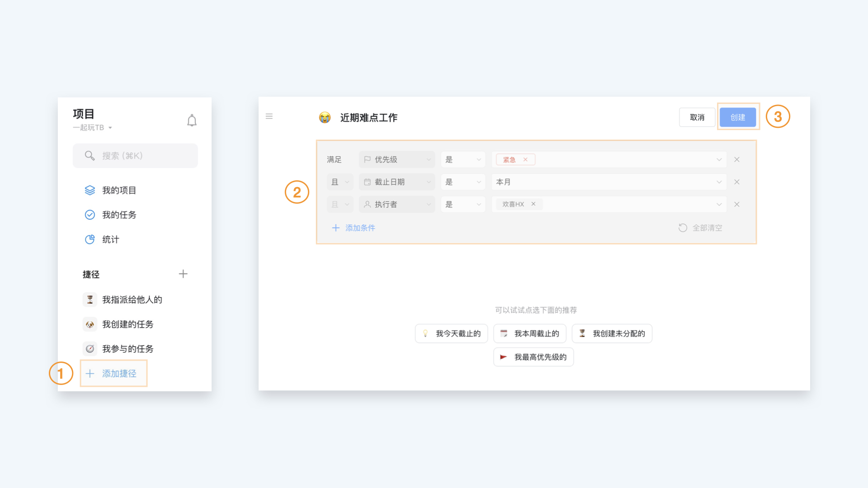Click the 搜索 search field

(135, 156)
